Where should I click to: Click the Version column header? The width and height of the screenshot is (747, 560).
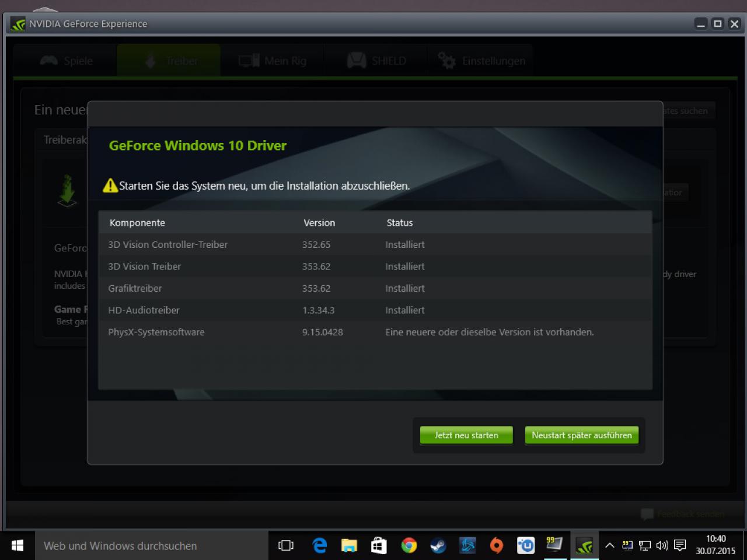[x=319, y=223]
